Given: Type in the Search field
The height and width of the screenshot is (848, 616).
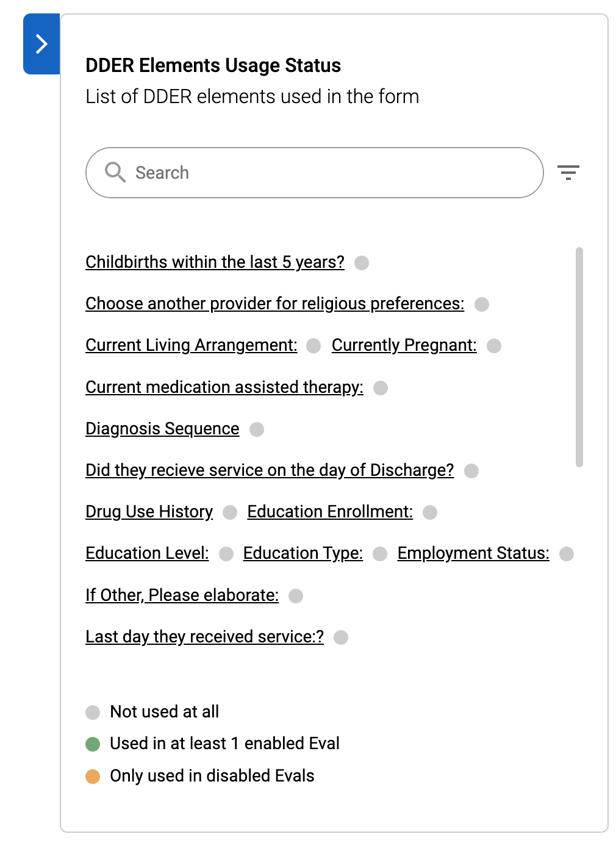Looking at the screenshot, I should (329, 173).
